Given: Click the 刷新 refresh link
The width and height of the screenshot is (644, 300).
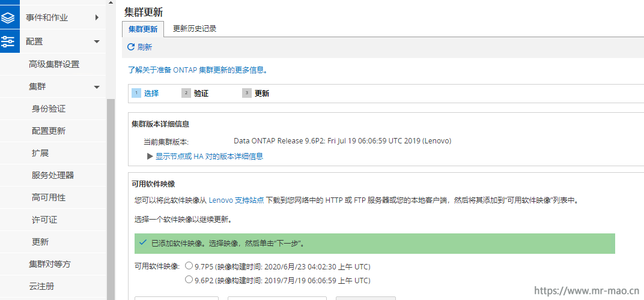Looking at the screenshot, I should (145, 47).
